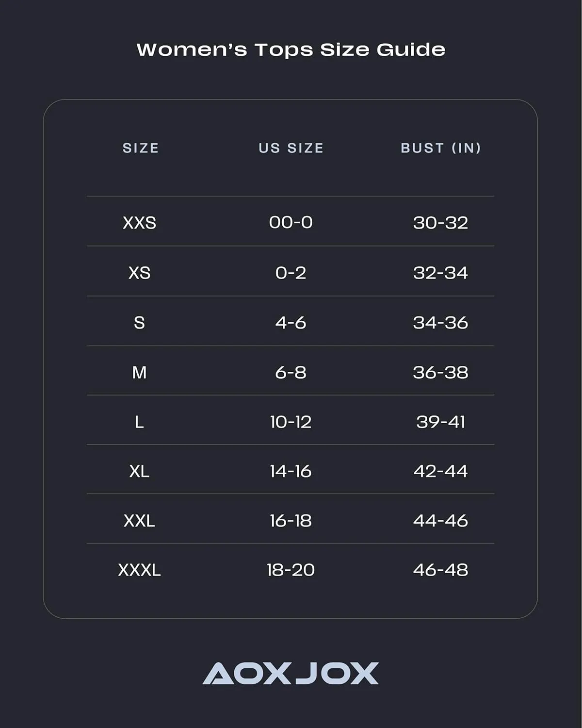Click the AOXJOX brand logo

click(291, 673)
